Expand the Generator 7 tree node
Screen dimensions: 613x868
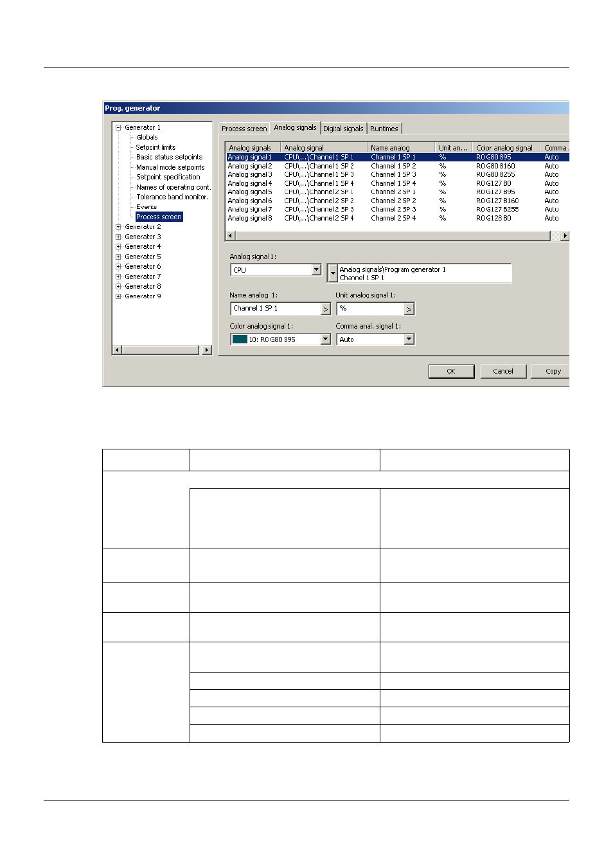pos(118,276)
